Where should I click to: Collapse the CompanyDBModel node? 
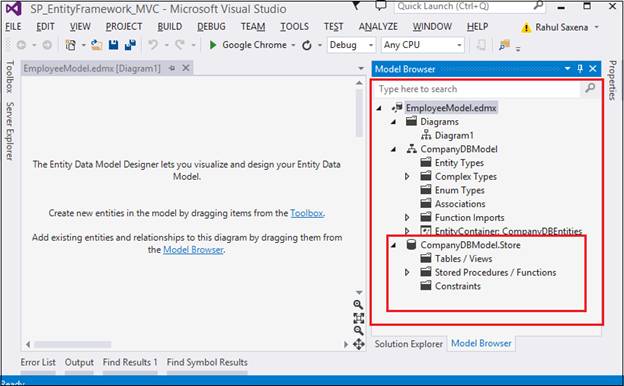393,149
